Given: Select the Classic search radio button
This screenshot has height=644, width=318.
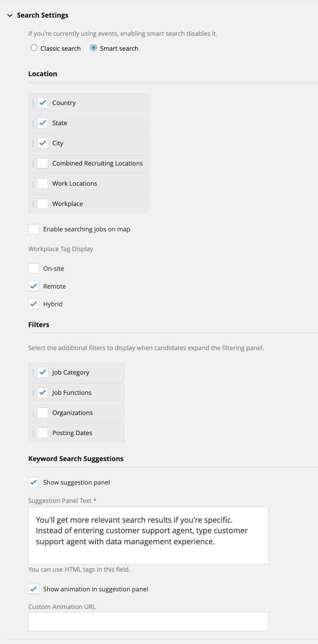Looking at the screenshot, I should point(34,48).
